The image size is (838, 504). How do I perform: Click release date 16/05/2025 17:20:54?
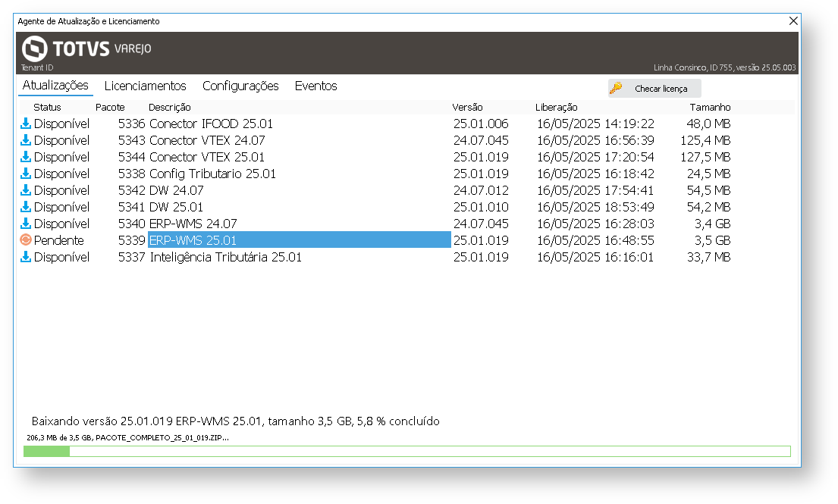(x=595, y=156)
